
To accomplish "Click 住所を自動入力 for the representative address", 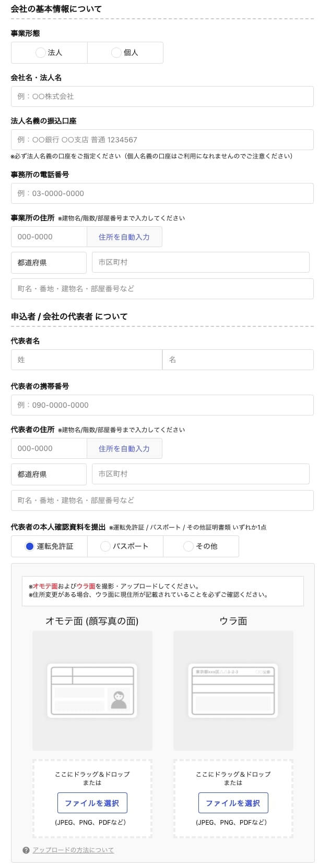I will click(125, 448).
